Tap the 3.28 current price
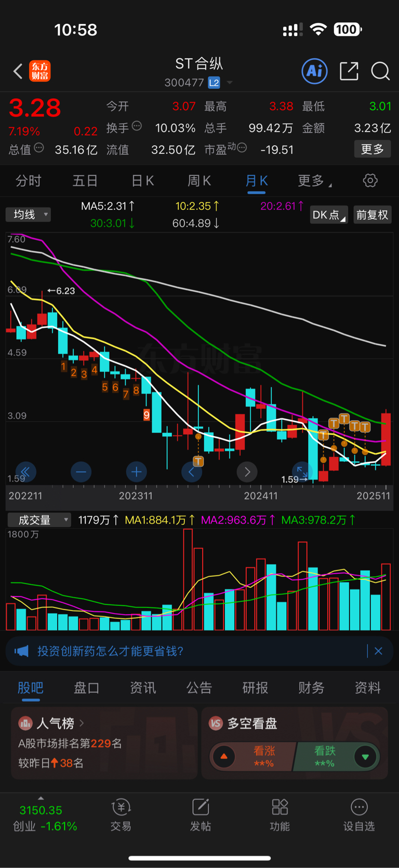 [35, 108]
